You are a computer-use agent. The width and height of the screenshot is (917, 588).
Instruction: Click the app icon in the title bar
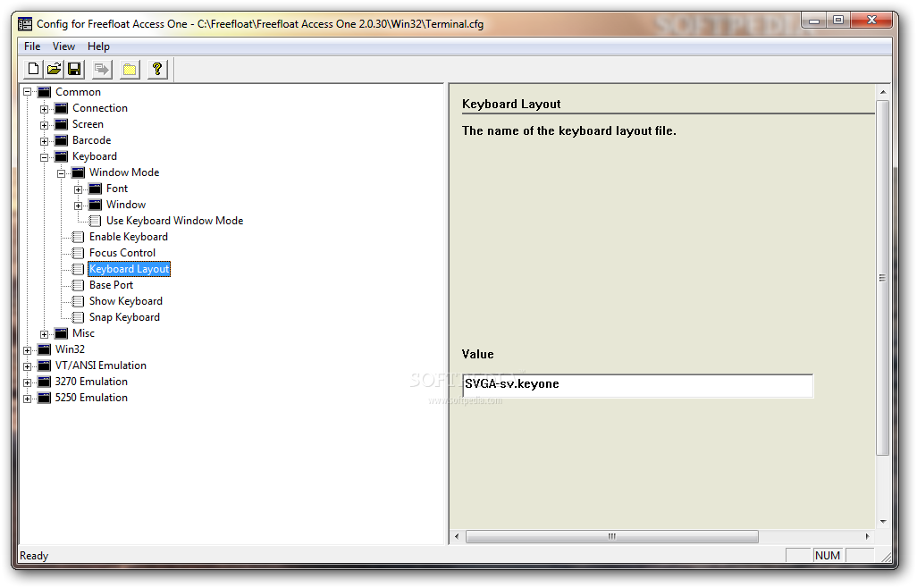(x=24, y=24)
